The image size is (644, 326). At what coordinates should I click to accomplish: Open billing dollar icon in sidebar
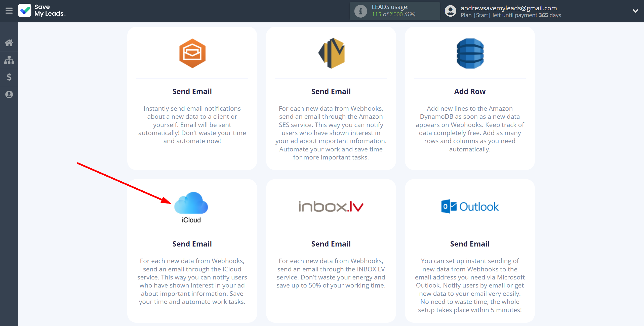pos(9,77)
